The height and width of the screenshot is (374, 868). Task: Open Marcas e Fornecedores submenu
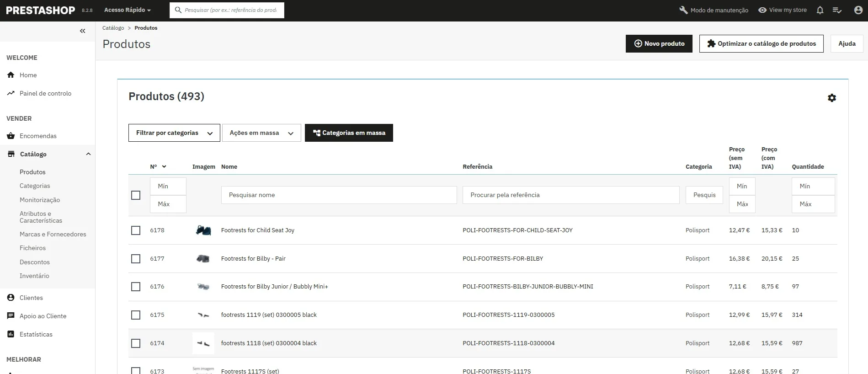tap(53, 234)
